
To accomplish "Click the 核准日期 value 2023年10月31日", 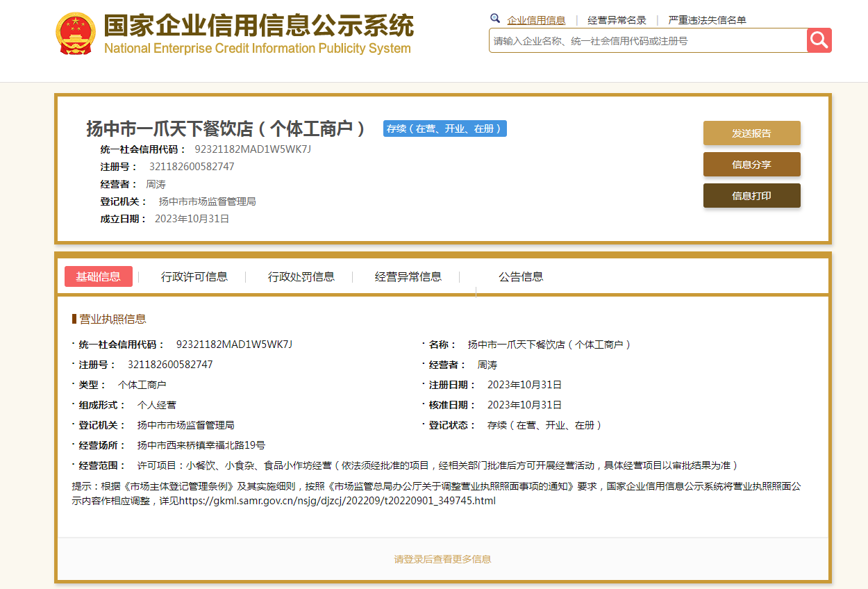I will coord(524,405).
